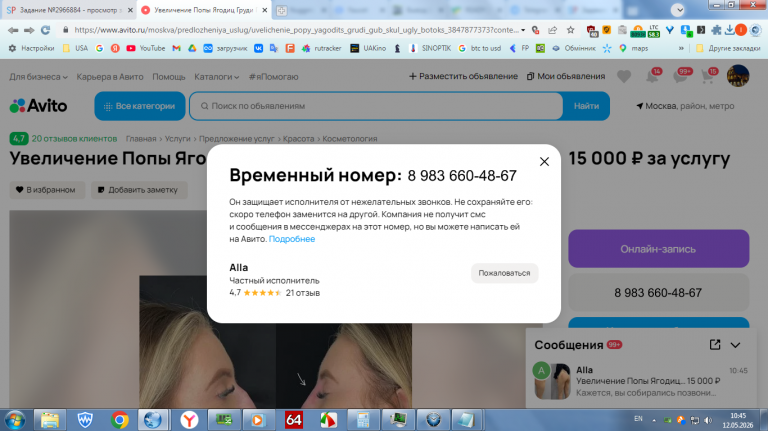This screenshot has width=768, height=431.
Task: Open YouTube bookmark
Action: click(x=146, y=48)
